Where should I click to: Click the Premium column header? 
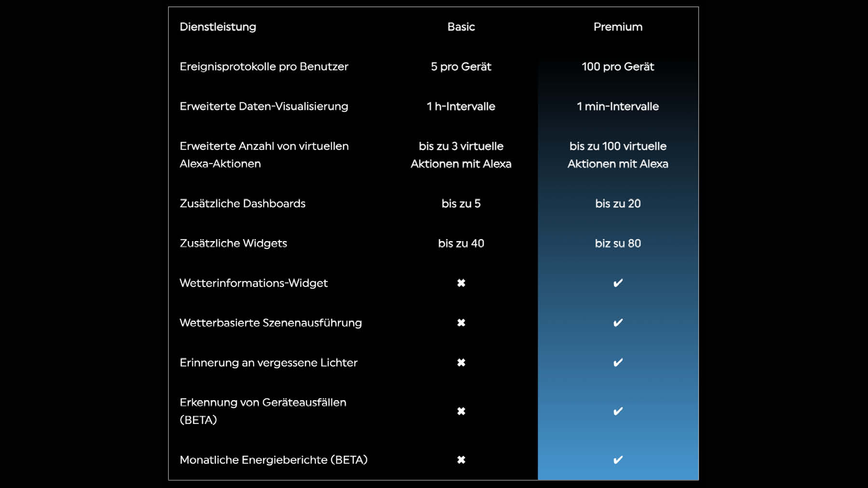tap(618, 27)
